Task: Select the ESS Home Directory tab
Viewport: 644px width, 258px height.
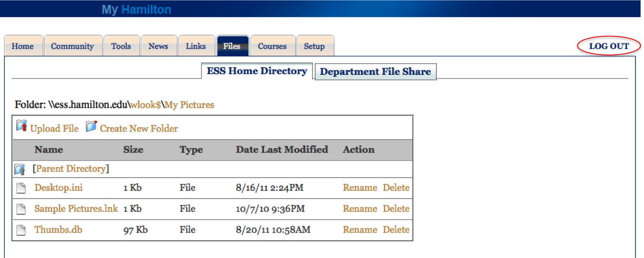Action: 257,71
